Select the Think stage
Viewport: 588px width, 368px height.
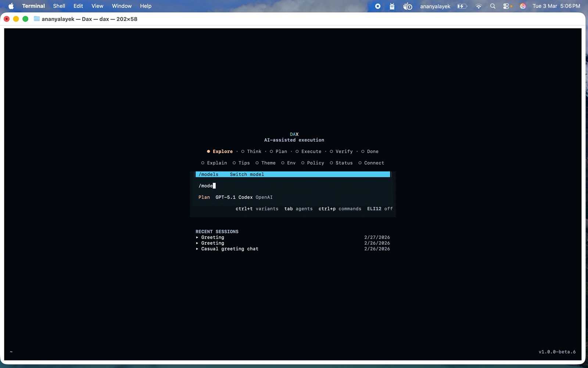[x=251, y=151]
